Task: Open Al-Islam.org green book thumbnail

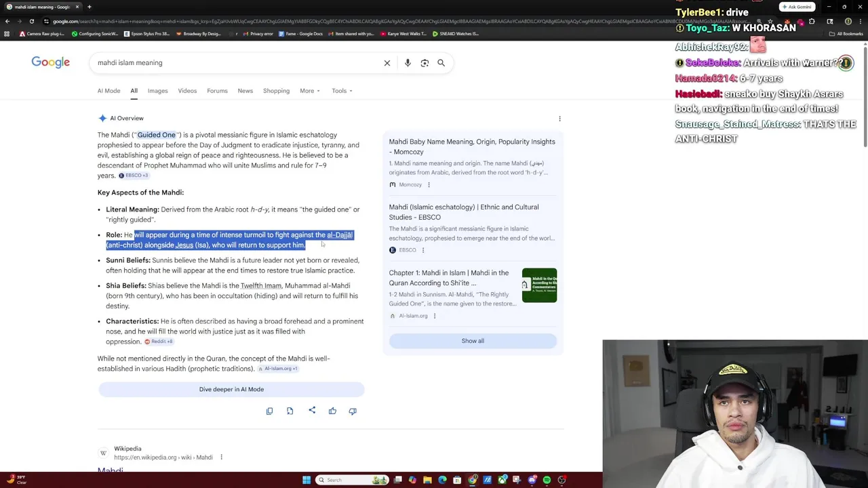Action: click(539, 285)
